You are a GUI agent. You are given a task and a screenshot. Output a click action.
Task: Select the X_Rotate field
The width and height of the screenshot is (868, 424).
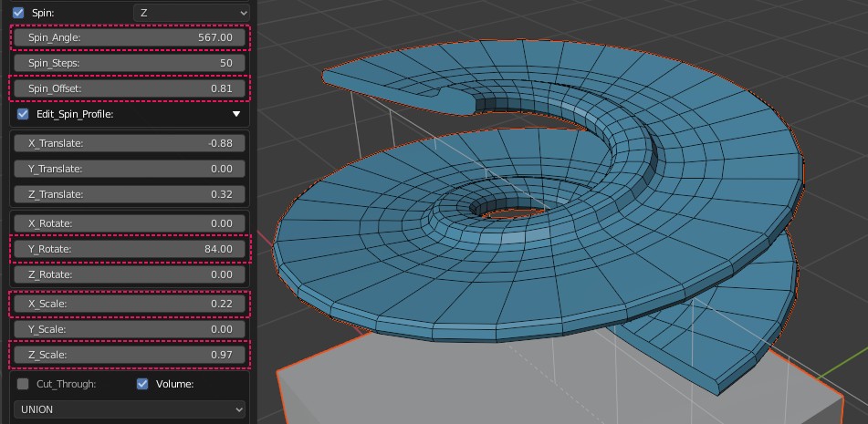[x=129, y=223]
